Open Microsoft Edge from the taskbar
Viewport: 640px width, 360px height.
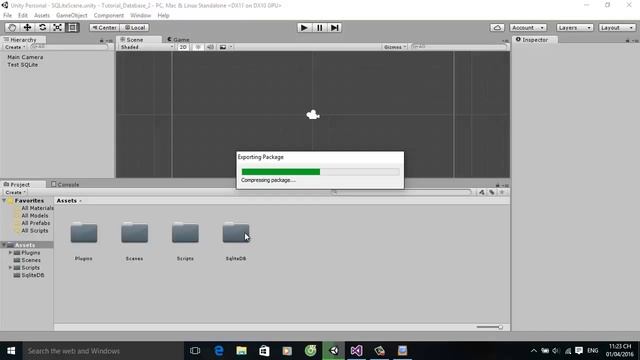pos(219,351)
